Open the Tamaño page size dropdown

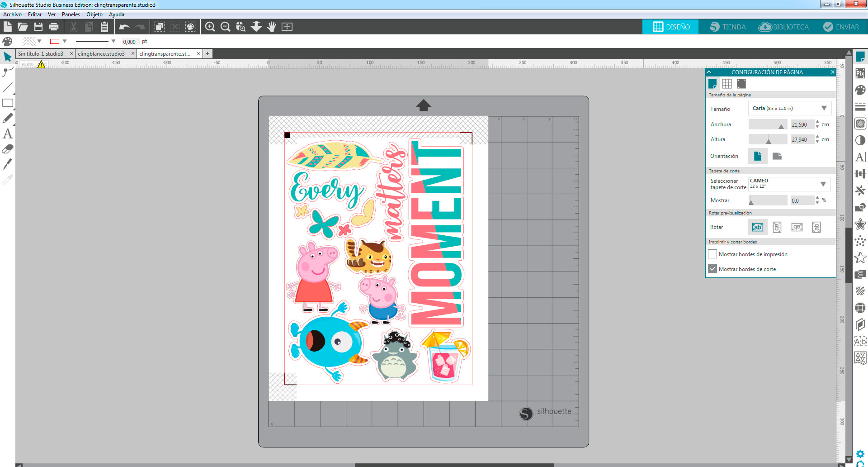[x=790, y=108]
